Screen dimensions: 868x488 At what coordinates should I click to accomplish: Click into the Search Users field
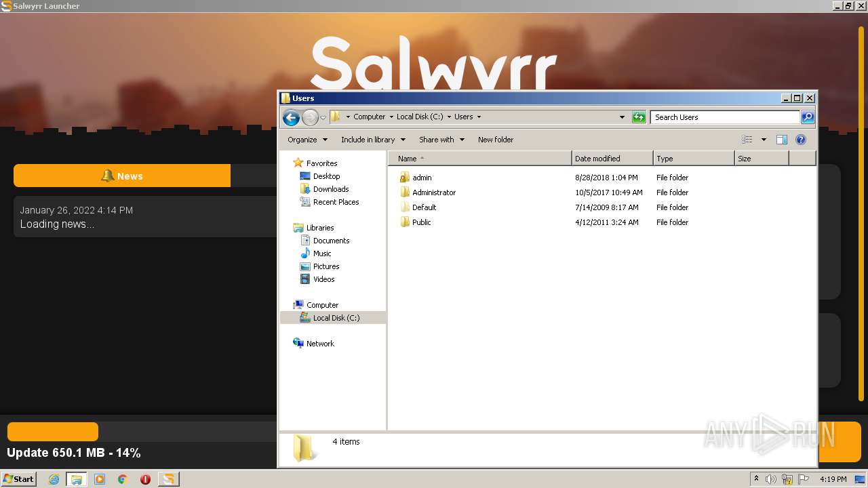[x=725, y=117]
